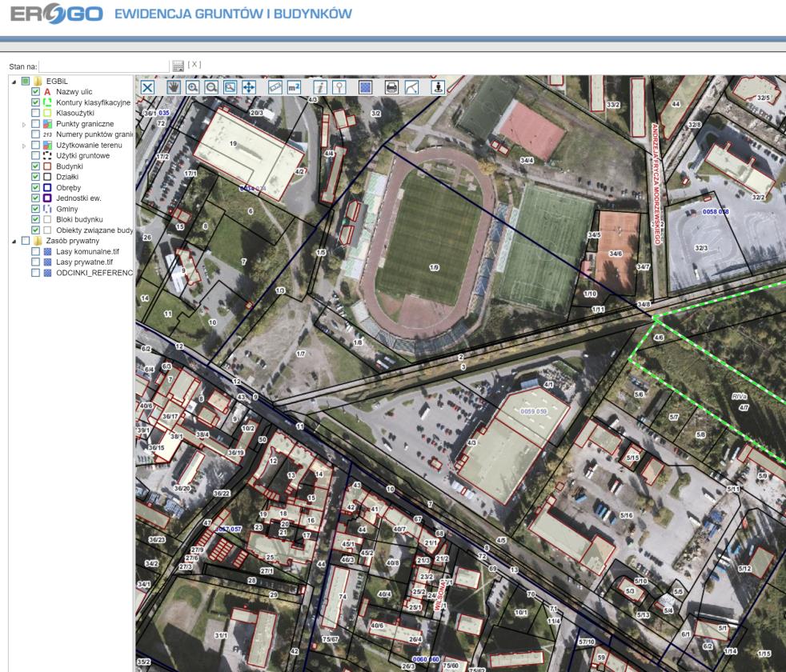
Task: Enable Numery punktów granic checkbox
Action: coord(35,134)
